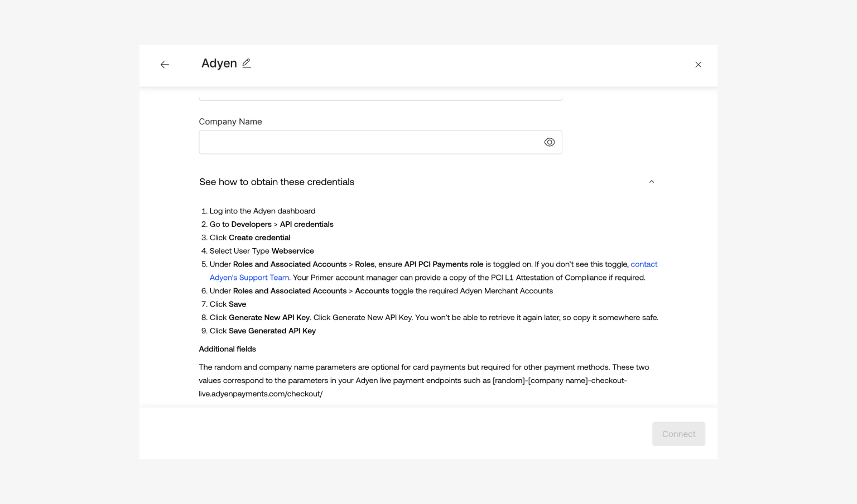Image resolution: width=857 pixels, height=504 pixels.
Task: Click the 'Developers > API credentials' step
Action: (272, 224)
